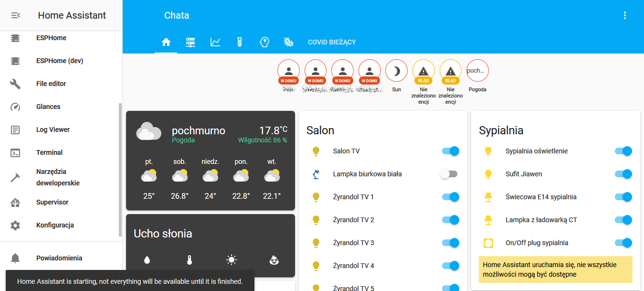Viewport: 644px width, 291px height.
Task: Open Supervisor in sidebar
Action: (52, 202)
